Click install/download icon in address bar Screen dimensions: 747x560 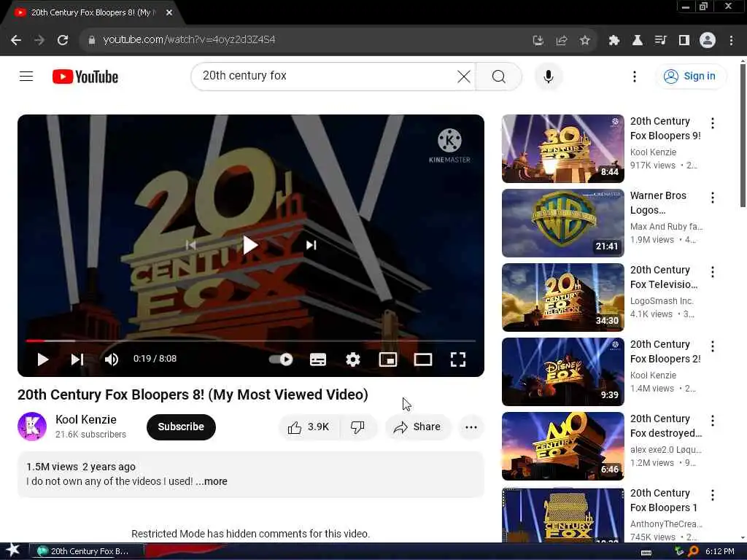tap(538, 41)
